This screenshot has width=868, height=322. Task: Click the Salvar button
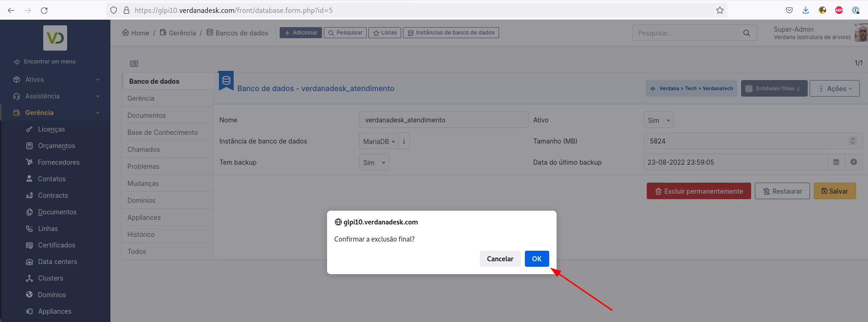[835, 191]
